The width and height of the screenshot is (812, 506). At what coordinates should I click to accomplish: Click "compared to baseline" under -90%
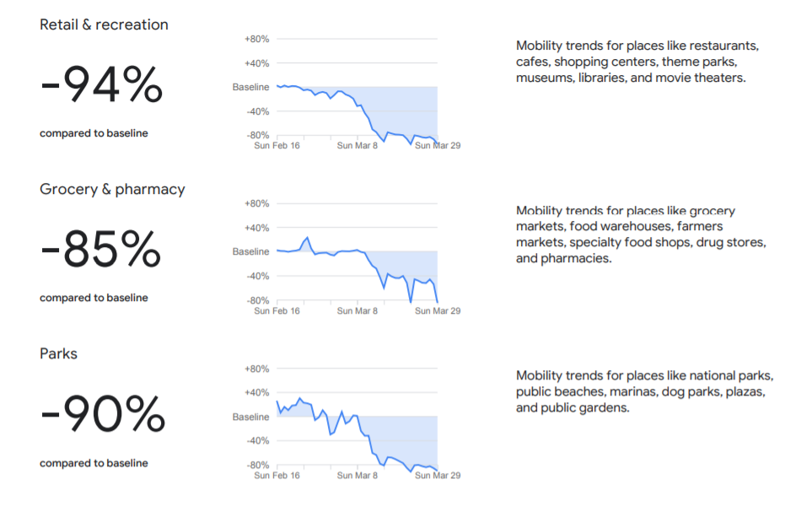coord(94,463)
